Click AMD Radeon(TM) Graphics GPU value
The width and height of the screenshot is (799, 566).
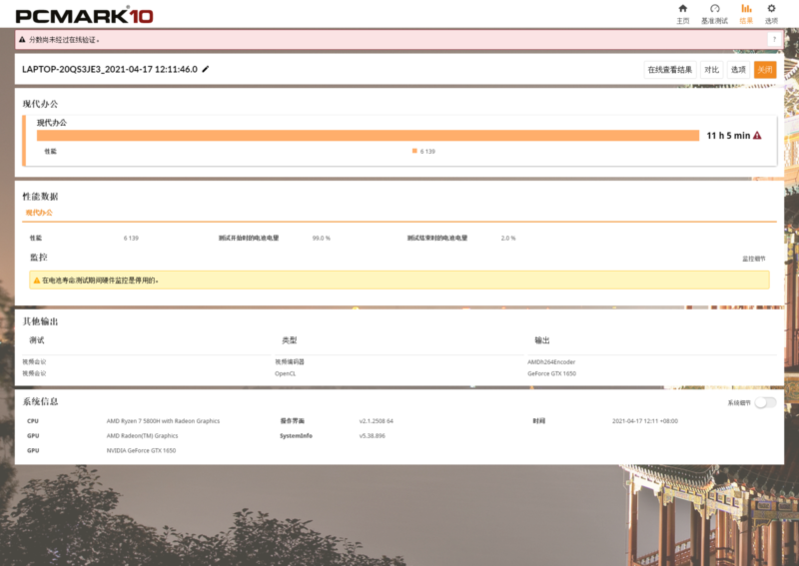pos(142,436)
